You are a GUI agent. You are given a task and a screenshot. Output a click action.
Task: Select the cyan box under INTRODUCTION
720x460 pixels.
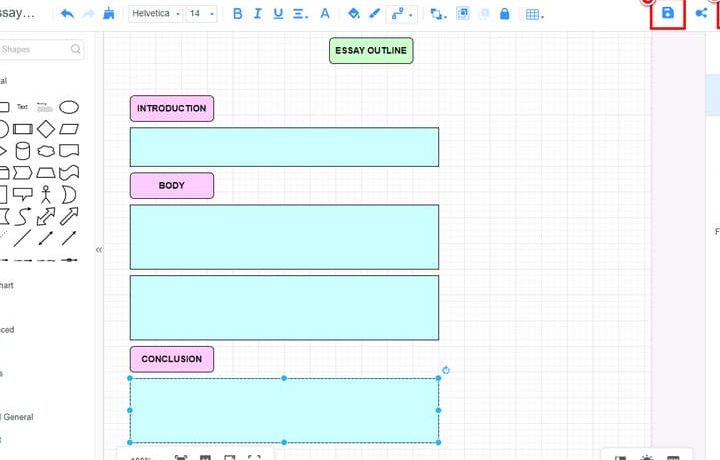point(284,147)
